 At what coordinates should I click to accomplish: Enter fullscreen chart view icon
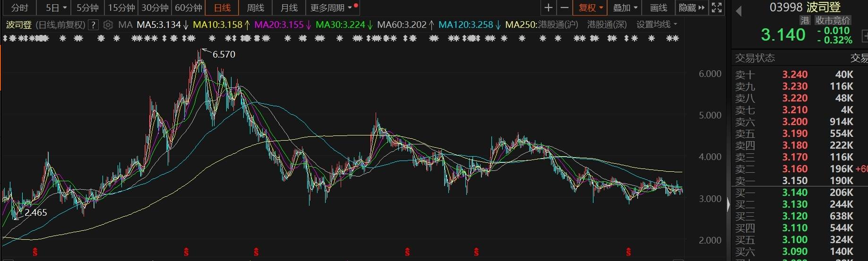pyautogui.click(x=716, y=8)
